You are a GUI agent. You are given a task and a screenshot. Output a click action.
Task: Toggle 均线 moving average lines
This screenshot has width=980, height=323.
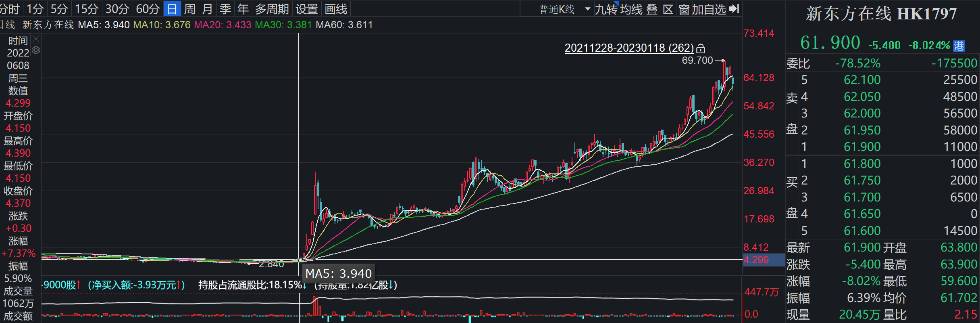click(x=631, y=9)
